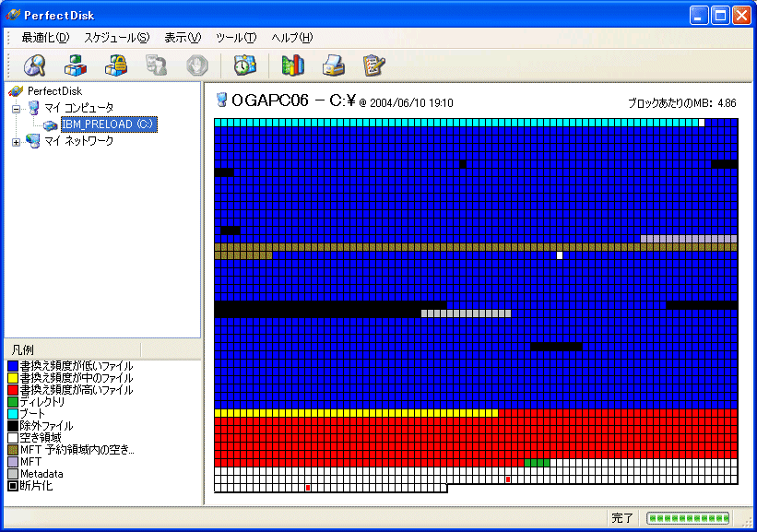This screenshot has width=757, height=532.
Task: Open the ヘルプ(H) menu
Action: coord(291,38)
